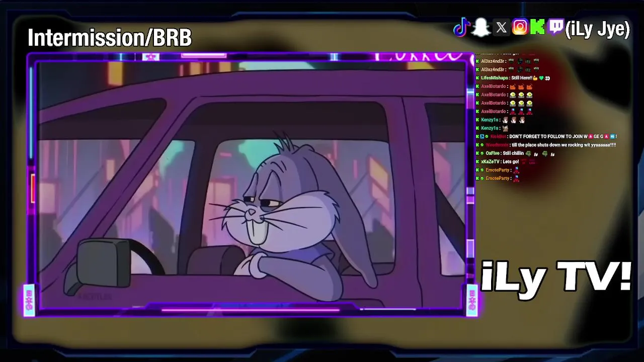The image size is (644, 362).
Task: Click the green heart emoji in LifesMishaps message
Action: (x=541, y=78)
